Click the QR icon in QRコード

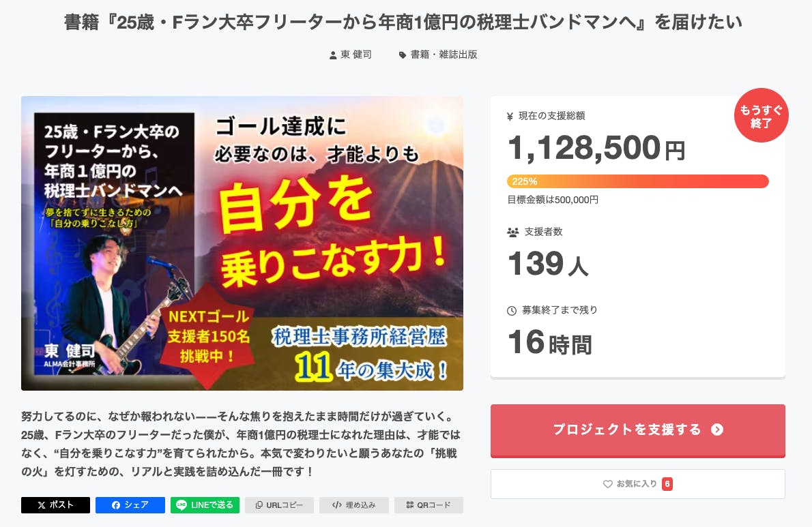click(x=409, y=505)
